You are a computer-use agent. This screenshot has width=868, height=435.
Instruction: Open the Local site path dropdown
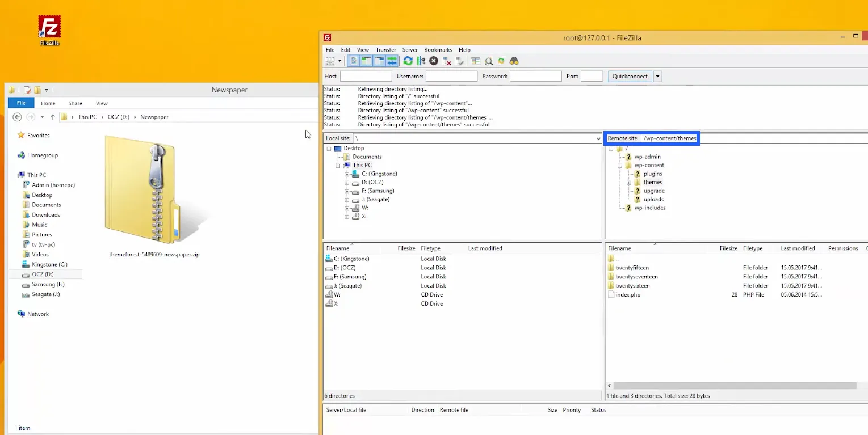point(598,138)
